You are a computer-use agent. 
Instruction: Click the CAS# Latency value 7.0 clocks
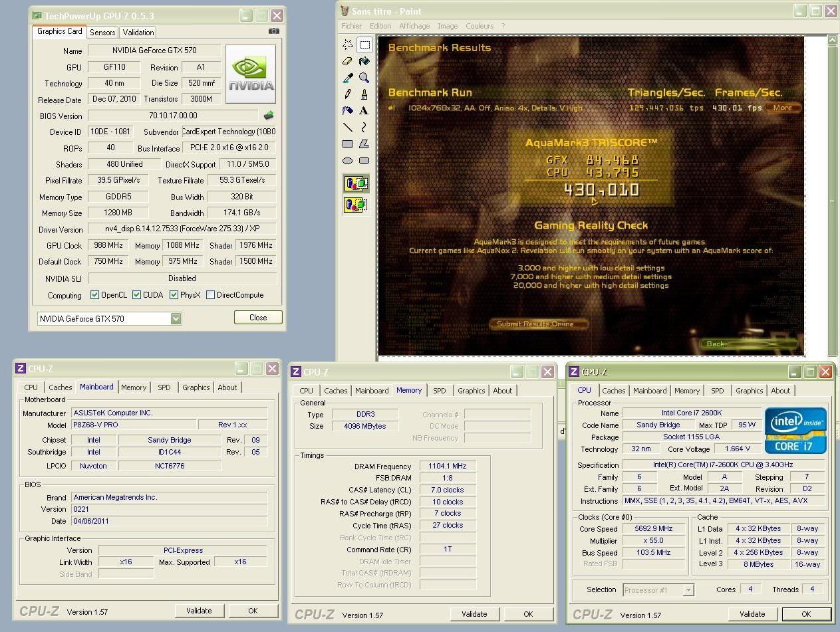448,490
